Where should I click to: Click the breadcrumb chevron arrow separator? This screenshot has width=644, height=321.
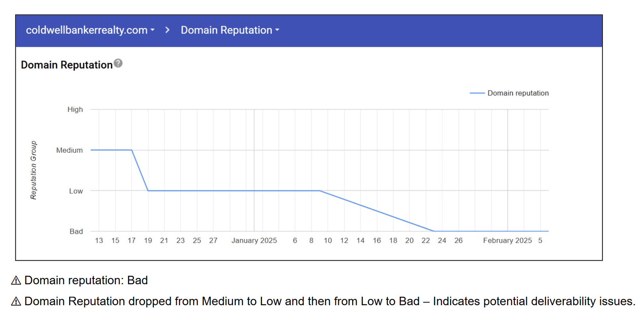pos(167,30)
